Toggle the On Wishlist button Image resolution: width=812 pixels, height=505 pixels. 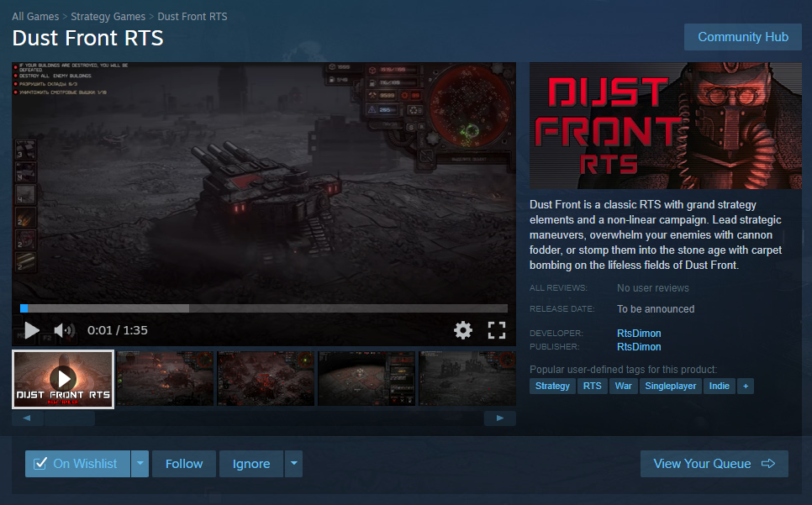77,464
